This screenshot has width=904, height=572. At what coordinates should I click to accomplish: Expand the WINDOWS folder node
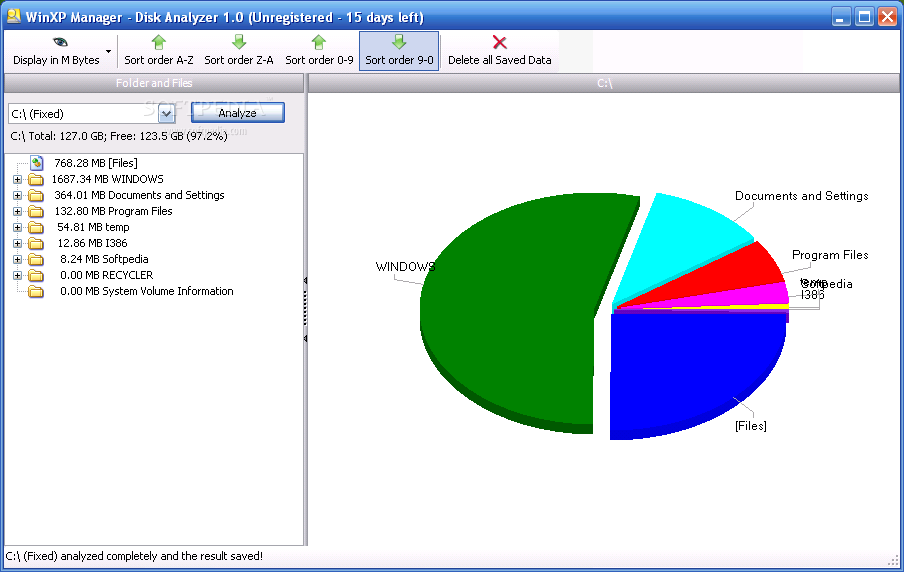click(x=17, y=179)
